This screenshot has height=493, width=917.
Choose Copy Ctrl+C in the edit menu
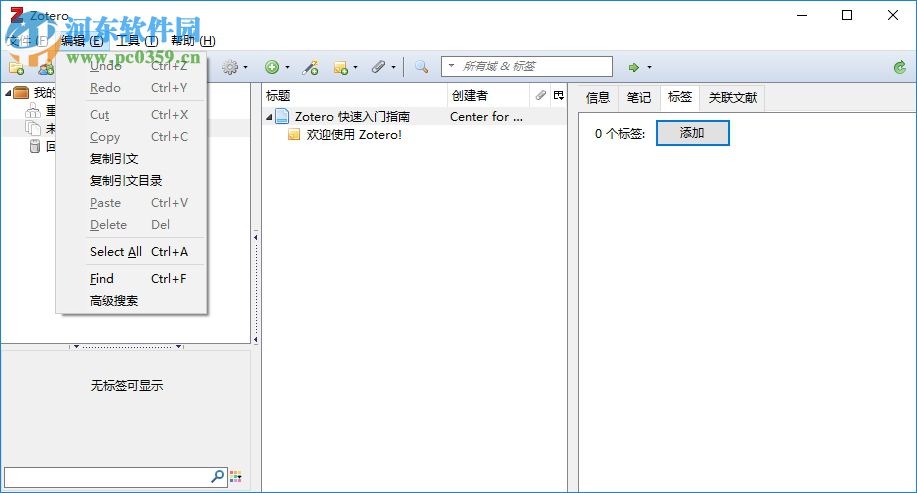132,137
